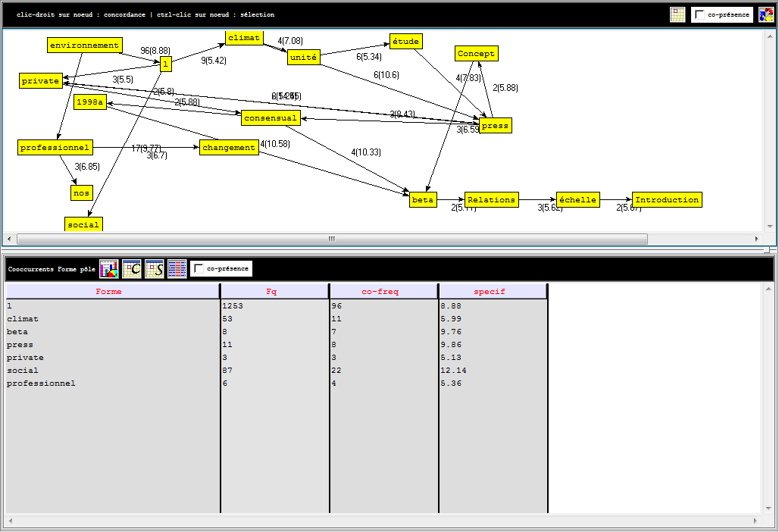Sort the table by the specif column header
The width and height of the screenshot is (779, 532).
coord(493,292)
